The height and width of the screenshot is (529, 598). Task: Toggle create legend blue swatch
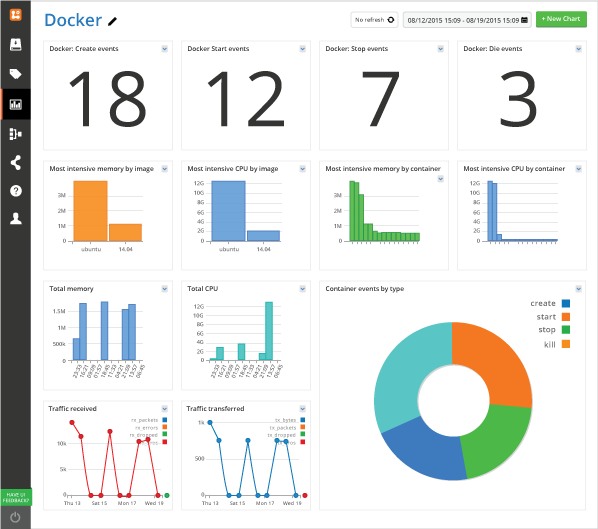pos(566,304)
